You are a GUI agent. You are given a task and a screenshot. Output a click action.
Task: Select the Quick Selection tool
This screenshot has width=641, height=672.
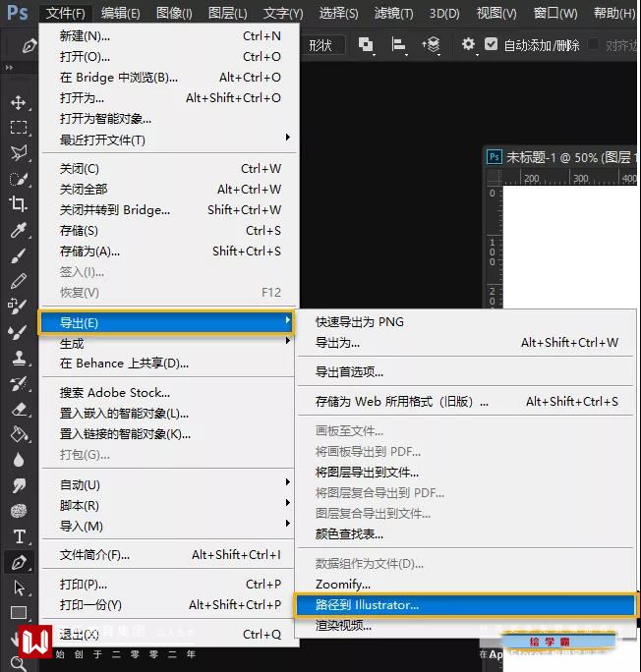pyautogui.click(x=18, y=179)
